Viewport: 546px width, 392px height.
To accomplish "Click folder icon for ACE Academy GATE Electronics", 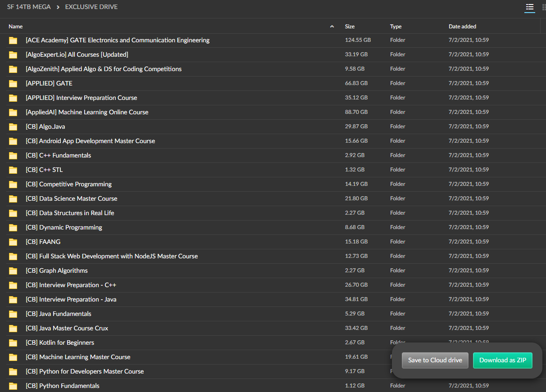I will [x=13, y=41].
